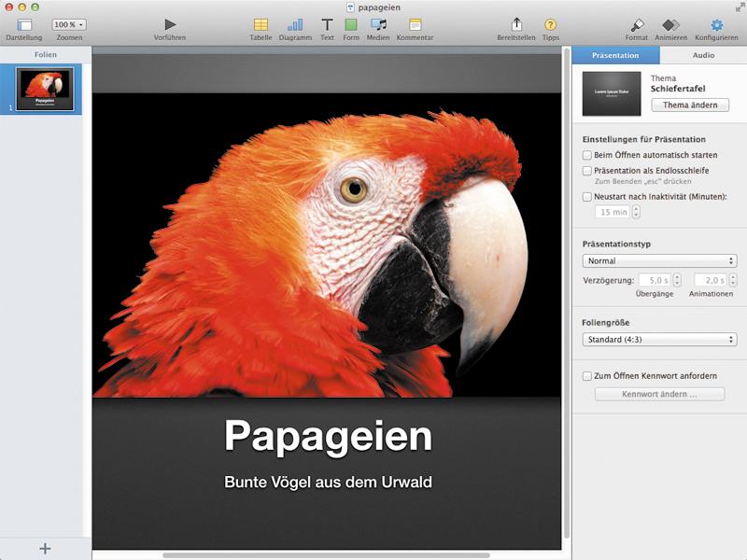Select slide 1 thumbnail in Folien
The image size is (747, 560).
pyautogui.click(x=45, y=89)
